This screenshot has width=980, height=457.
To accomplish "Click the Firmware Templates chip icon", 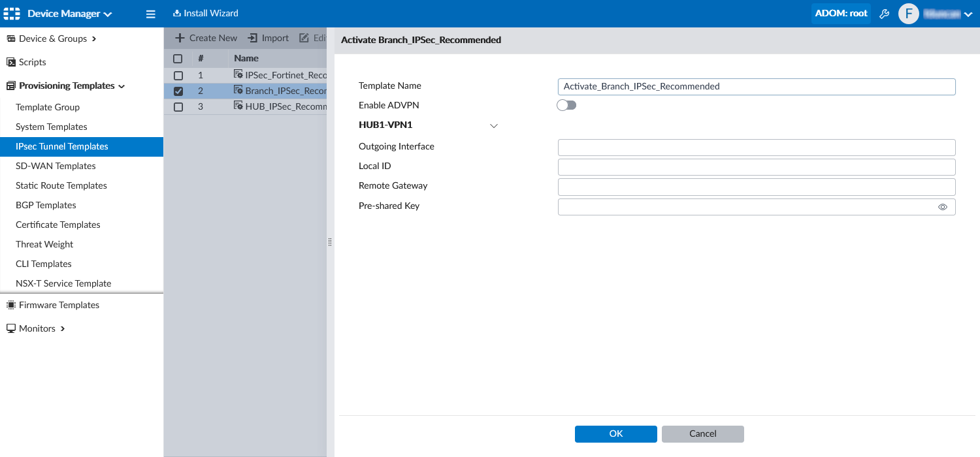I will (11, 305).
